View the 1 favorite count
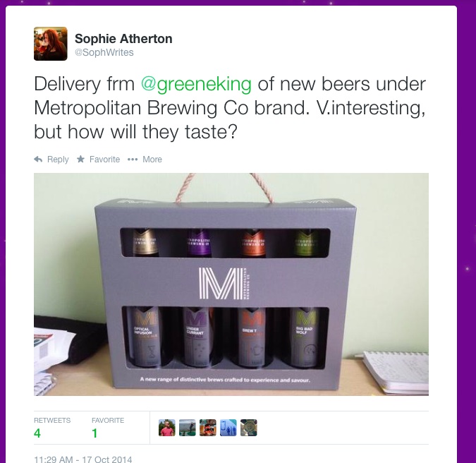This screenshot has width=476, height=463. (94, 433)
